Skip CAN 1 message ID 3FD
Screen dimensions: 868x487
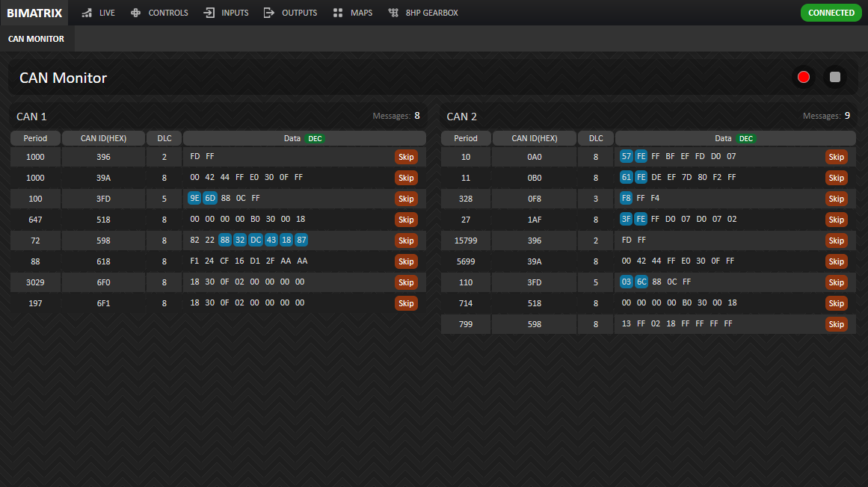pos(406,199)
